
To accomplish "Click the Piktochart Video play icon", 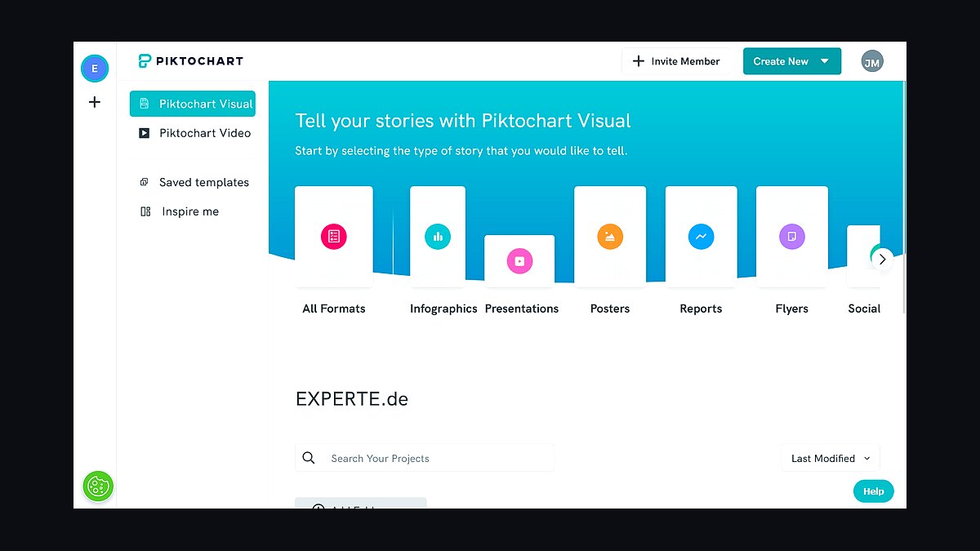I will coord(145,133).
